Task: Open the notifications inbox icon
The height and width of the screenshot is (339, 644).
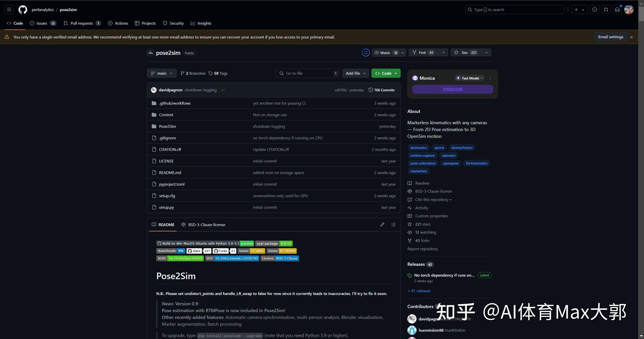Action: (x=617, y=10)
